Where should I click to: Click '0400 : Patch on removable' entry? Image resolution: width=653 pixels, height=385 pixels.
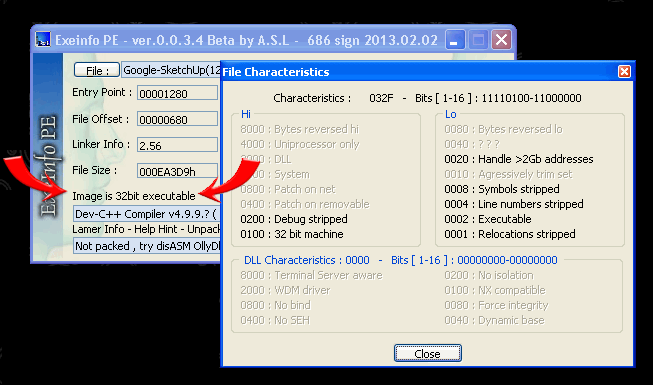[x=305, y=204]
